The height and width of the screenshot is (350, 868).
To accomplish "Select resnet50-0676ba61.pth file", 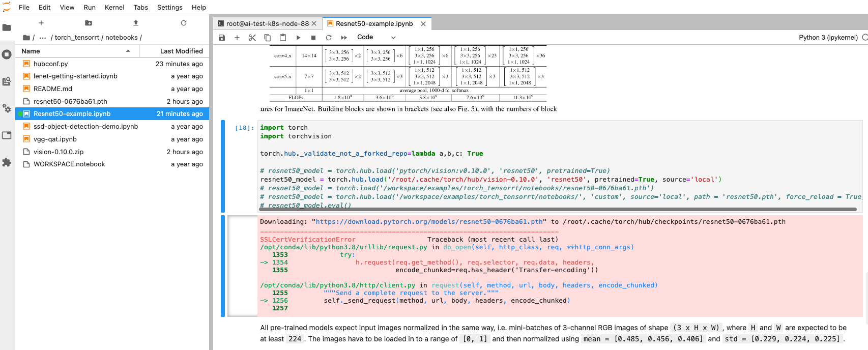I will click(x=112, y=101).
